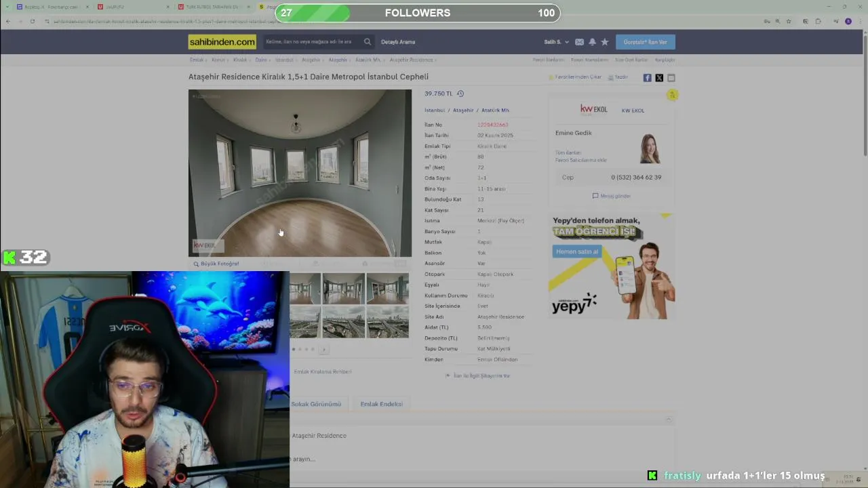Click the first gallery pagination dot

click(294, 349)
